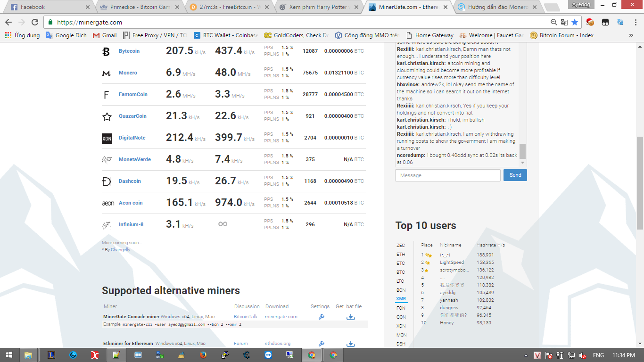Open the ethdocs.org download link
The width and height of the screenshot is (644, 362).
pos(278,344)
